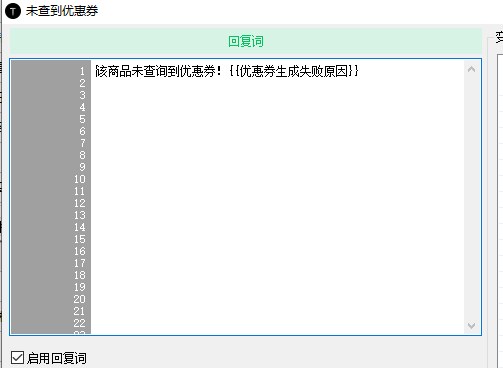Click the window title 未查到优惠券
Screen dimensions: 503x368
tap(62, 11)
